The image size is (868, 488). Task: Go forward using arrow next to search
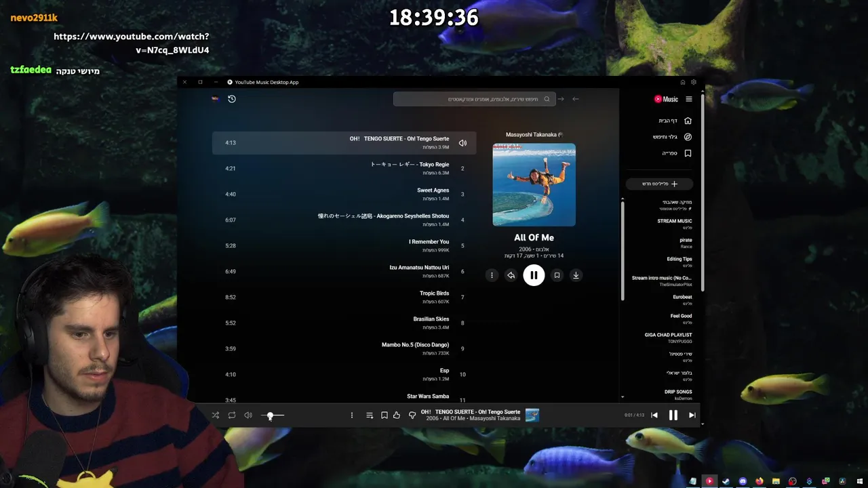(x=561, y=99)
